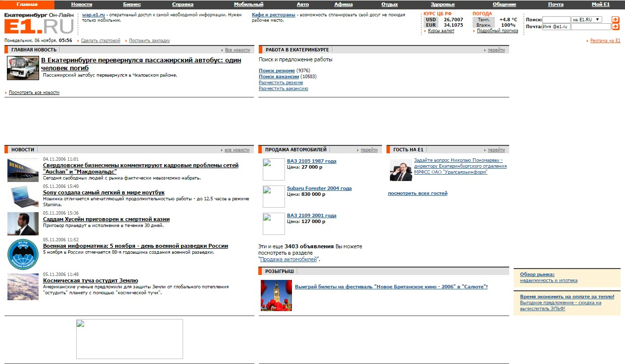
Task: Open the overturned bus news thumbnail
Action: pyautogui.click(x=23, y=68)
